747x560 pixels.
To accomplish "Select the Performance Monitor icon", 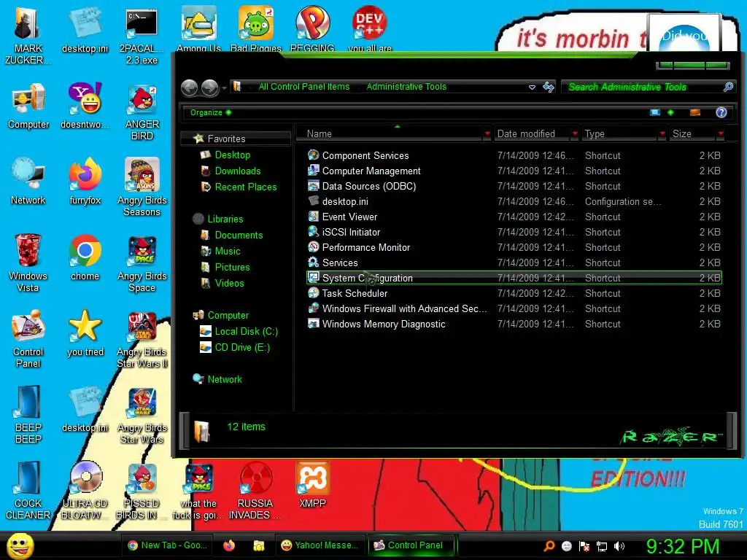I will [x=313, y=247].
